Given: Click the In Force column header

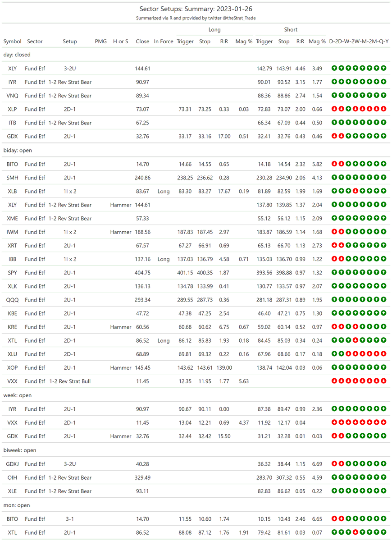Looking at the screenshot, I should pos(164,41).
